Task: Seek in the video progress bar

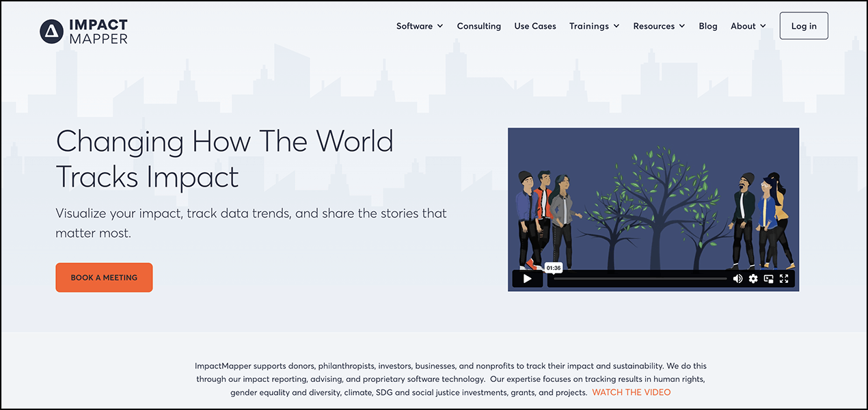Action: [640, 279]
